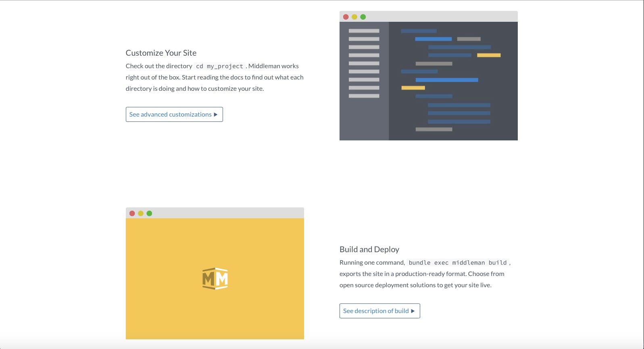Open the See advanced customizations link
The height and width of the screenshot is (349, 644).
tap(174, 115)
